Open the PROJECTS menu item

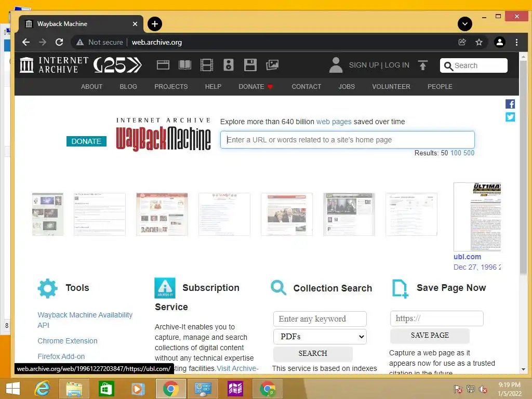(x=171, y=87)
